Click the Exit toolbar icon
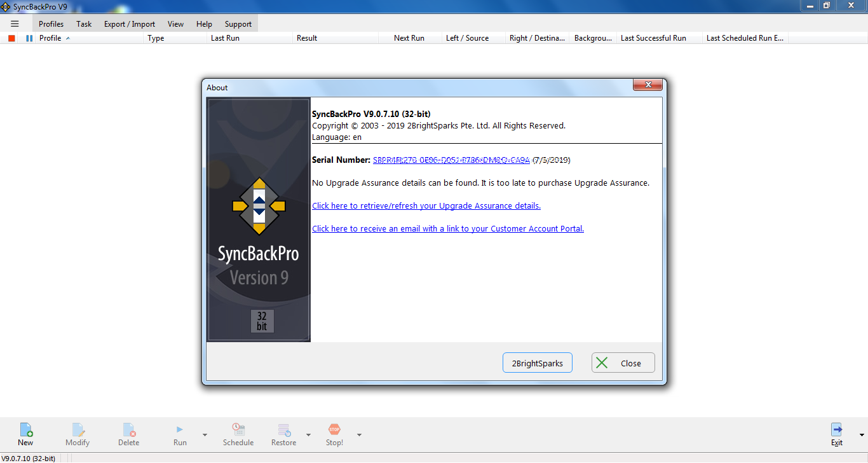868x463 pixels. point(837,435)
